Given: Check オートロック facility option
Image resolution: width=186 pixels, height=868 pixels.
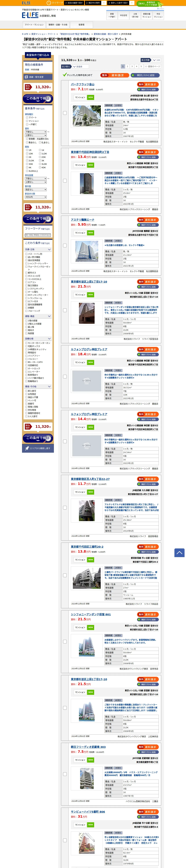Looking at the screenshot, I should click(x=26, y=369).
